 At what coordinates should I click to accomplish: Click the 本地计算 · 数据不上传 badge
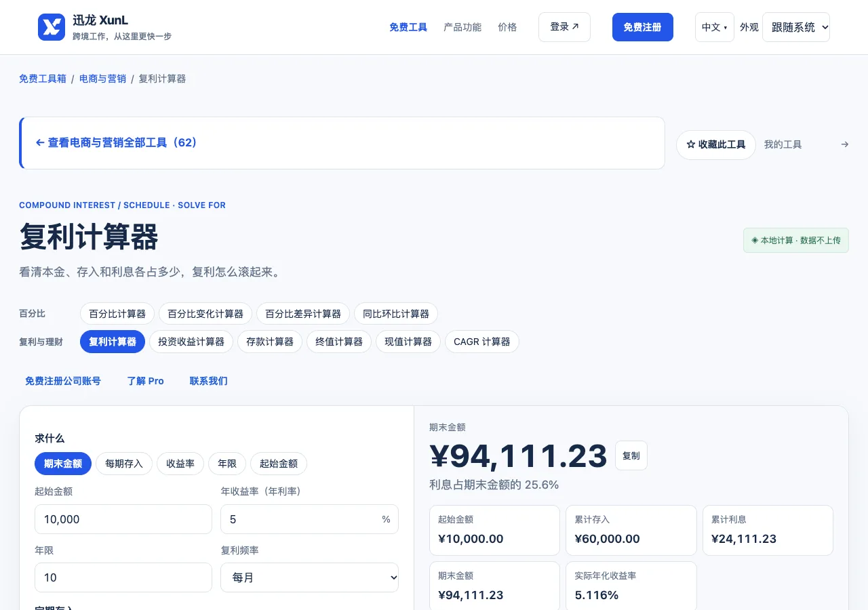tap(796, 241)
